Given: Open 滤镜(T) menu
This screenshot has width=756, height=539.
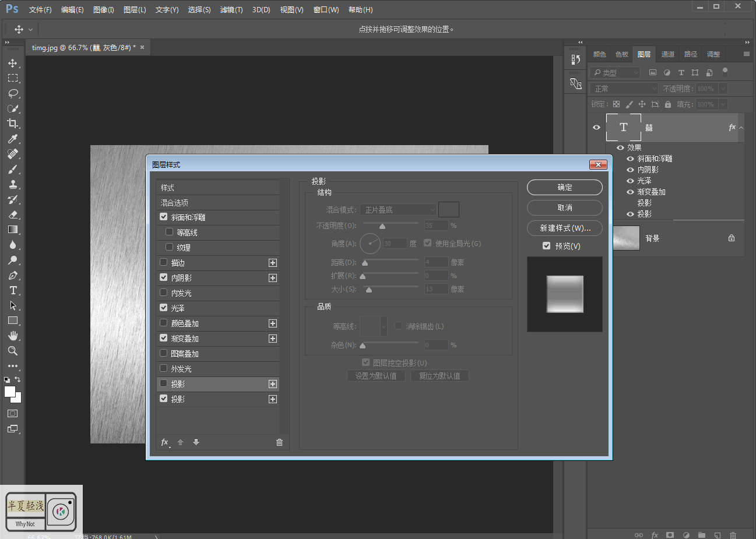Looking at the screenshot, I should coord(231,10).
